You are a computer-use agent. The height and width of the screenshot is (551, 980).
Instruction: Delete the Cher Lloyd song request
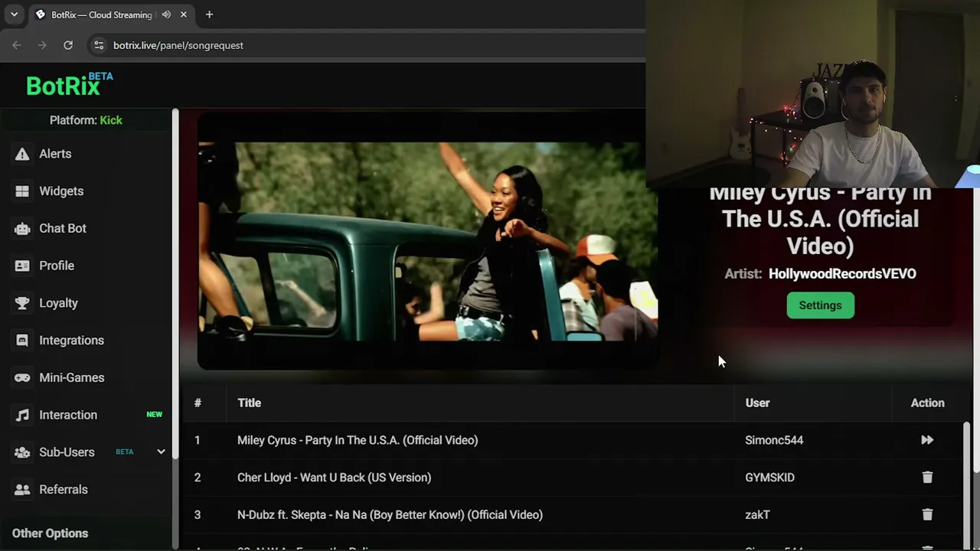(927, 478)
